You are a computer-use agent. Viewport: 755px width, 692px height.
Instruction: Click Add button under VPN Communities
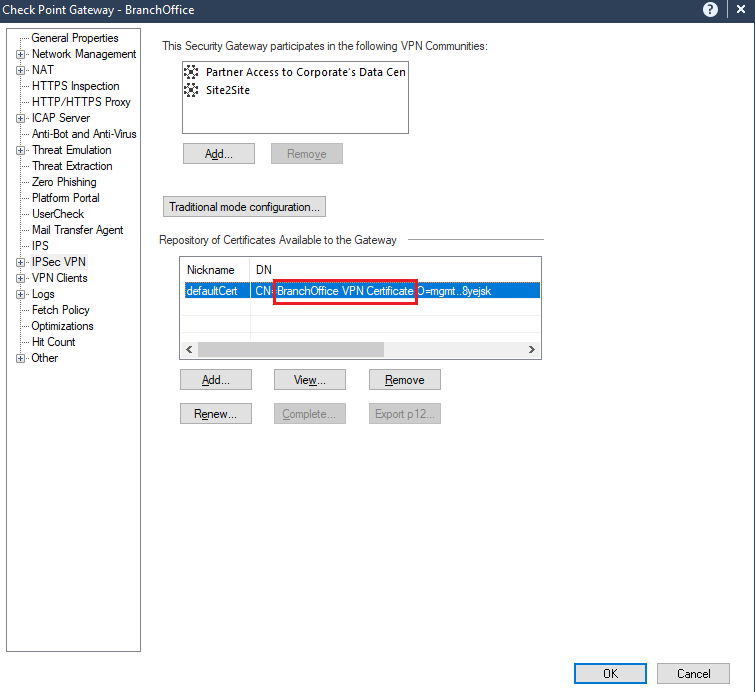pos(218,154)
